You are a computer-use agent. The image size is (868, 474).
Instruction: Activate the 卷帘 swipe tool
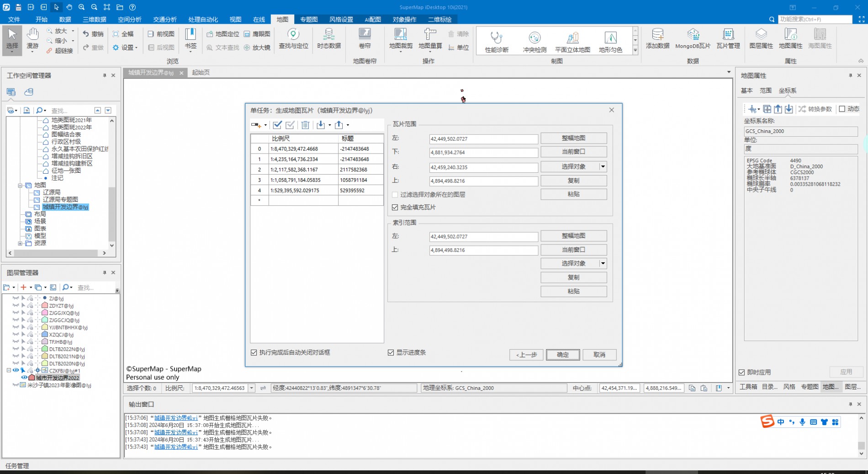[365, 39]
